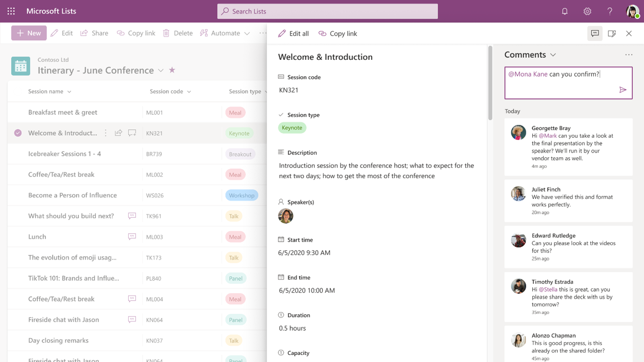Viewport: 644px width, 362px height.
Task: Click comment icon on Welcome & Introduction row
Action: [132, 133]
